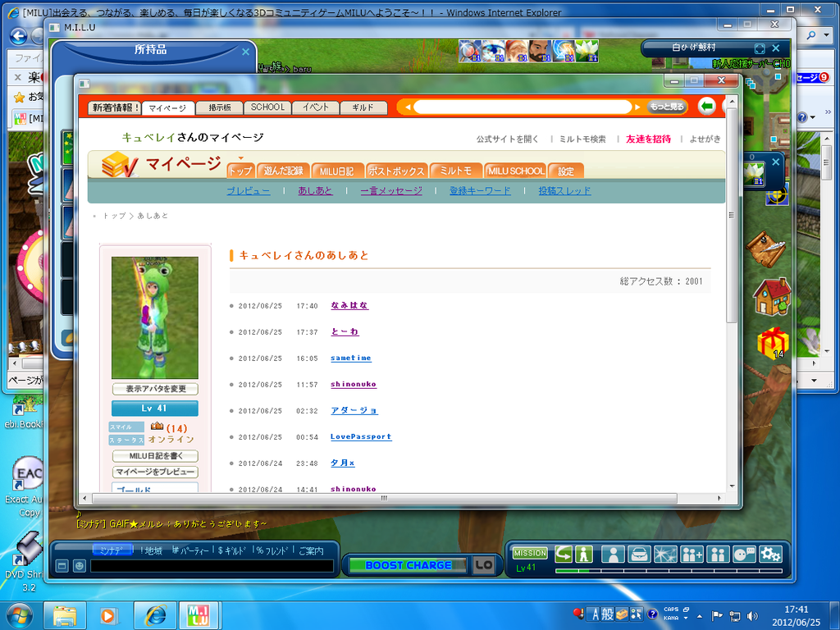Open the settings gears icon in game toolbar

pos(770,555)
